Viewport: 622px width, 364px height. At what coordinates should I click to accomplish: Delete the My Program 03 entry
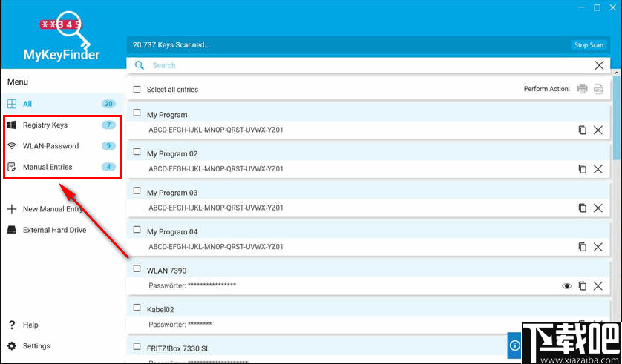pos(598,208)
